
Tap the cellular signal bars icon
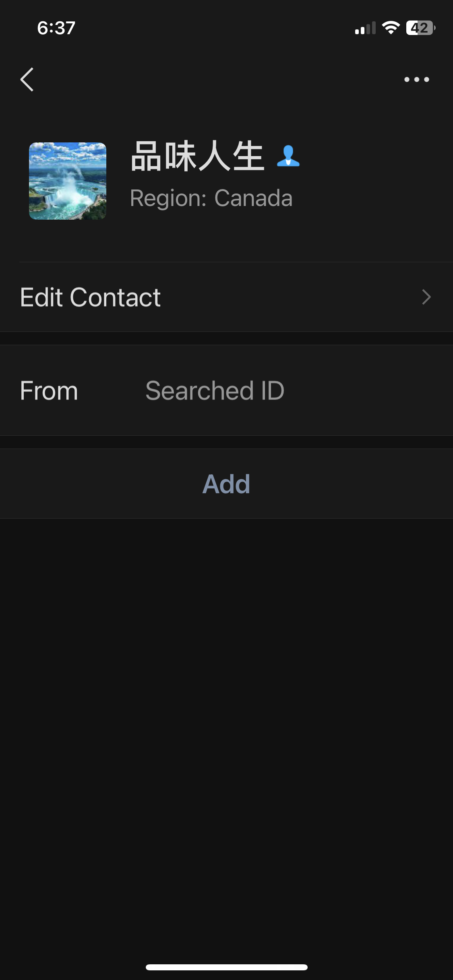(365, 28)
